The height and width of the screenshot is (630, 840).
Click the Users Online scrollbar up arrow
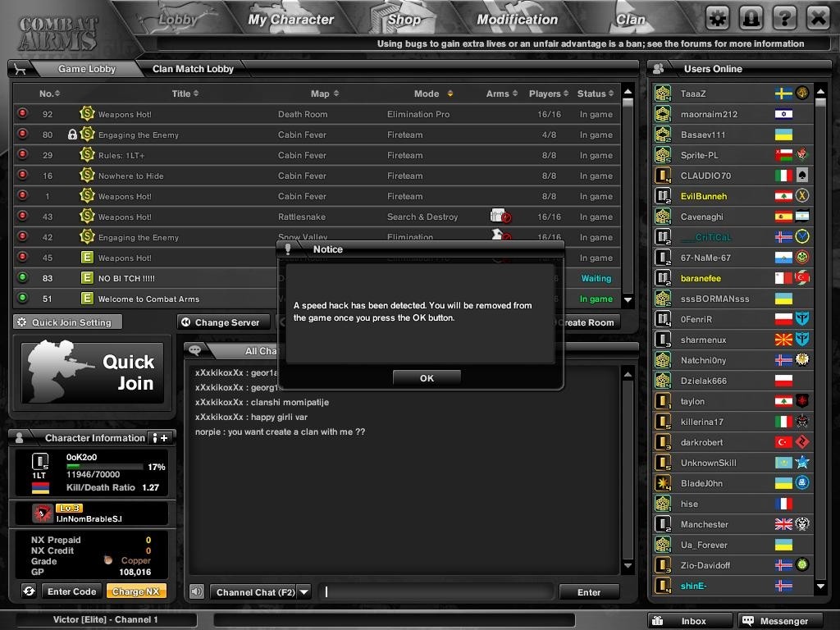point(820,92)
